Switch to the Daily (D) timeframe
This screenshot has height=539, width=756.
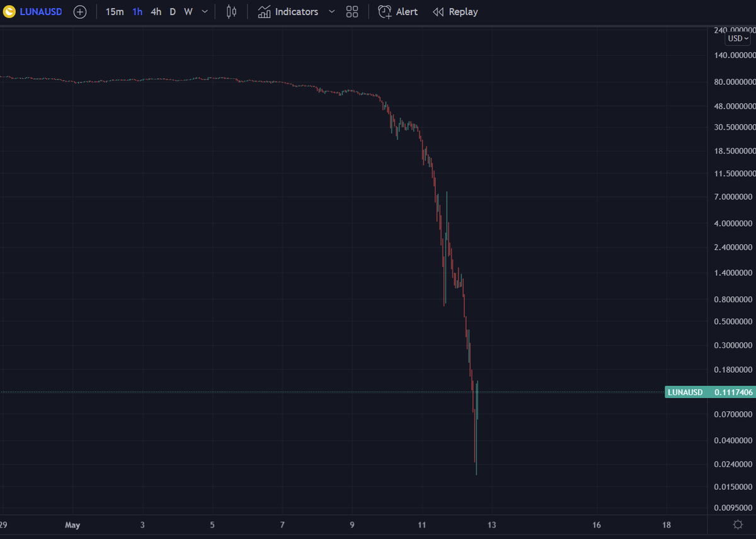[x=173, y=12]
